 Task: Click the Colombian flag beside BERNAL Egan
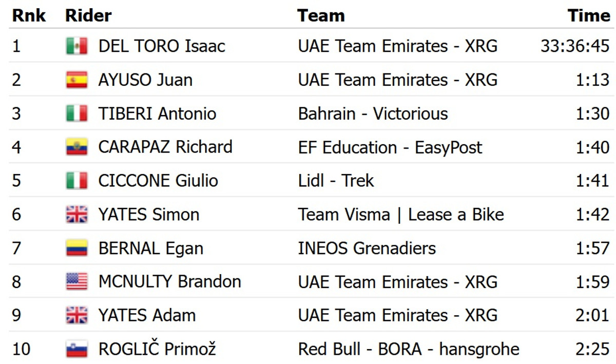pyautogui.click(x=76, y=248)
